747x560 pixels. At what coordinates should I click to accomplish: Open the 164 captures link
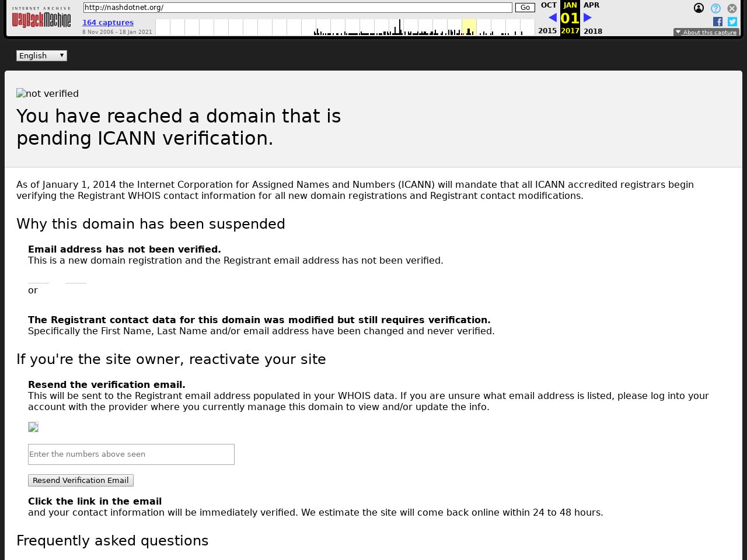tap(108, 22)
